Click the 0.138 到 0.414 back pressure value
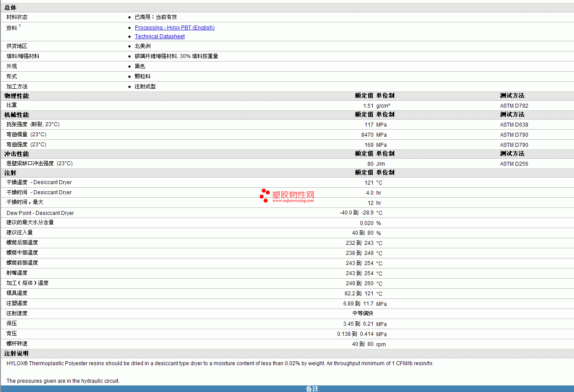 click(x=355, y=334)
